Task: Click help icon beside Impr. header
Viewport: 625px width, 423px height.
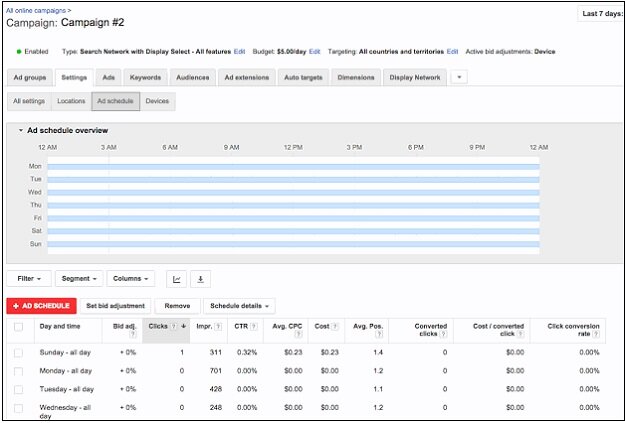Action: (216, 326)
